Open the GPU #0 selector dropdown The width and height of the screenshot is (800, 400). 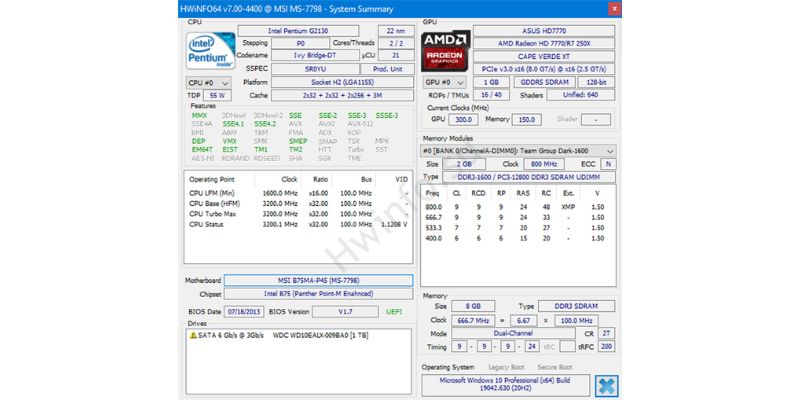pyautogui.click(x=444, y=82)
